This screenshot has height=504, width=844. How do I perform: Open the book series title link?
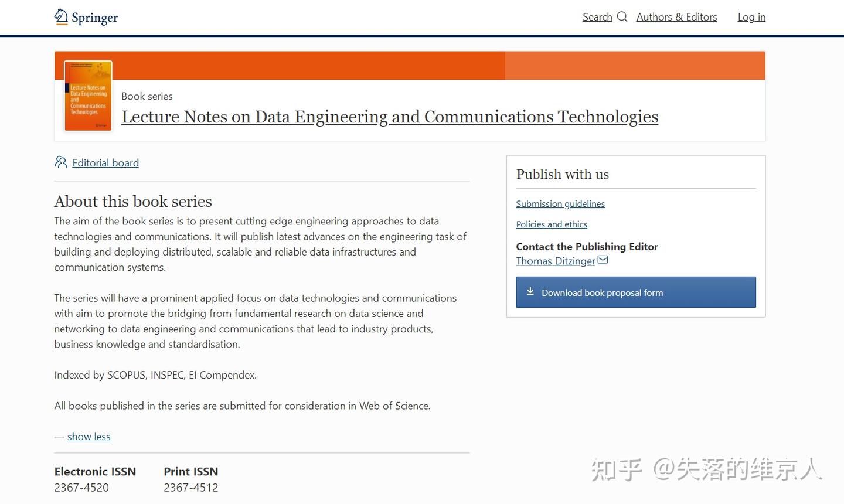(x=390, y=117)
